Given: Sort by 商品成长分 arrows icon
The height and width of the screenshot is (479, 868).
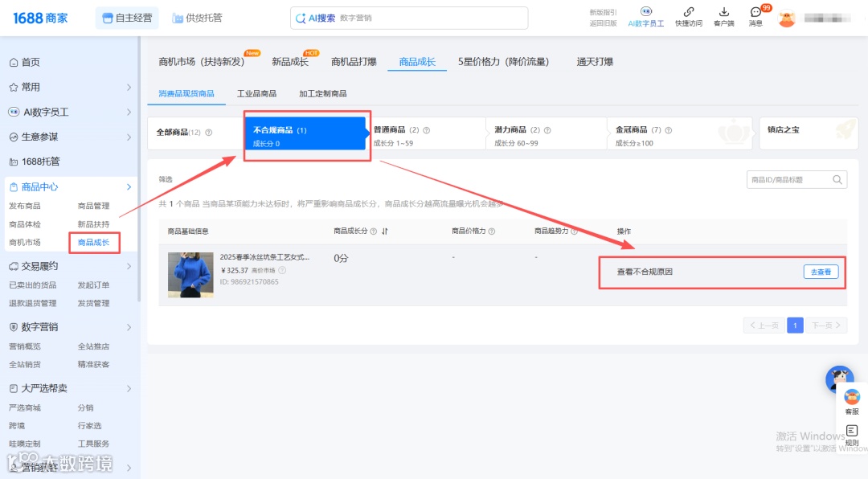Looking at the screenshot, I should point(385,231).
